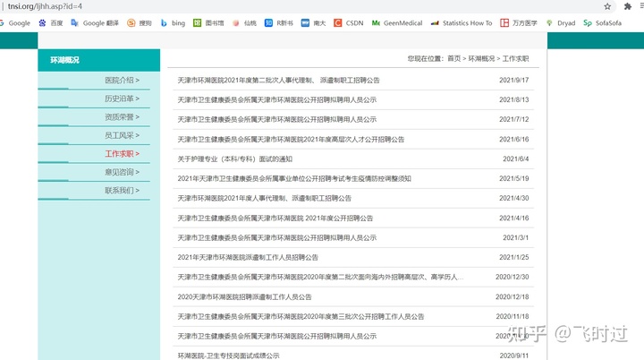
Task: Open the SofaSofa bookmark
Action: 603,23
